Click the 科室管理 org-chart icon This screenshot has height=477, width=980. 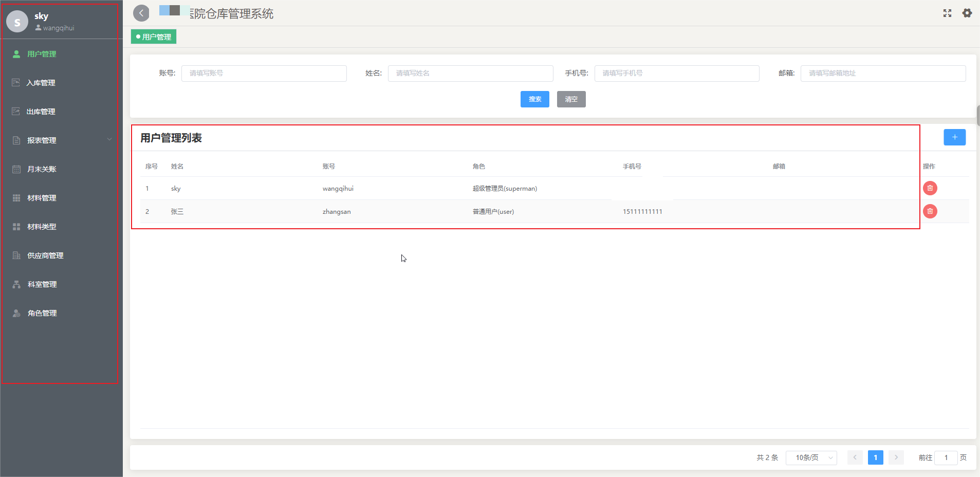point(16,284)
